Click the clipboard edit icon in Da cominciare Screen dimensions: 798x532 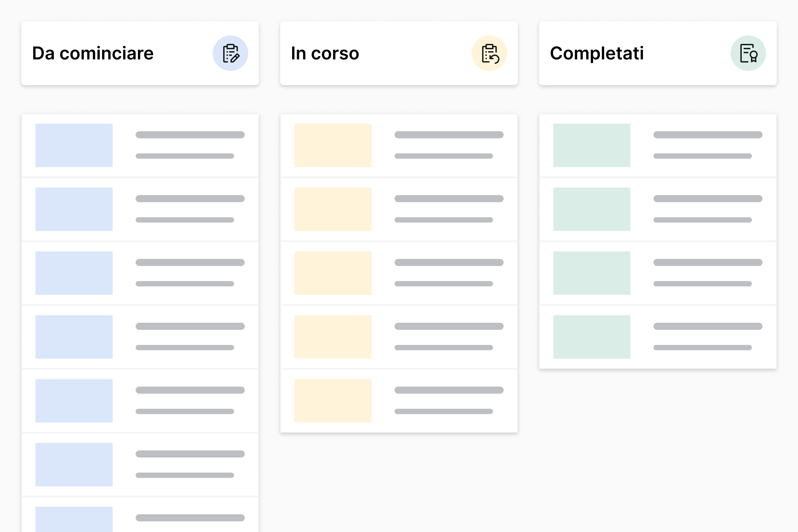click(230, 53)
